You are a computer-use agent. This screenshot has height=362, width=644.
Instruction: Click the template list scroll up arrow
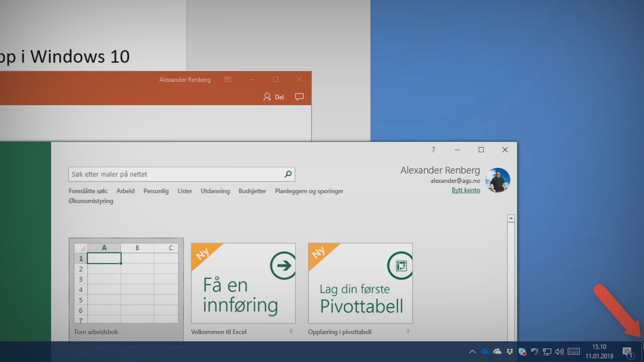tap(510, 218)
